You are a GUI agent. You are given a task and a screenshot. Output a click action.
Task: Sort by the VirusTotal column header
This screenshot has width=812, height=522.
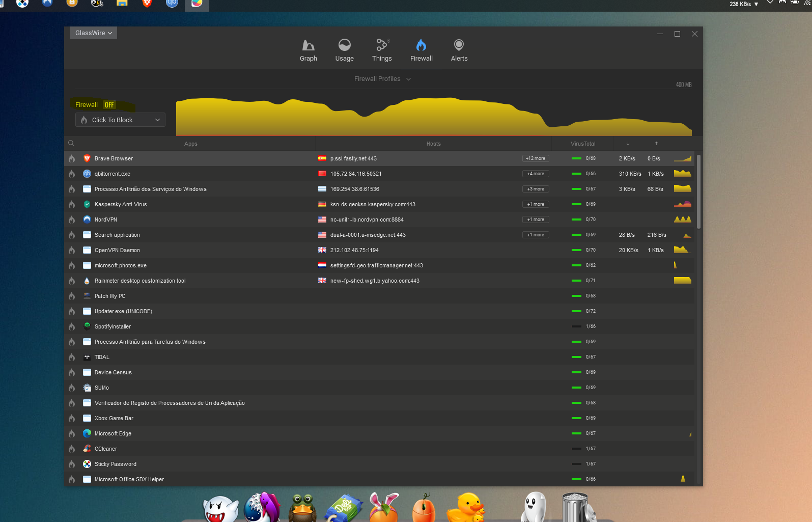tap(583, 144)
